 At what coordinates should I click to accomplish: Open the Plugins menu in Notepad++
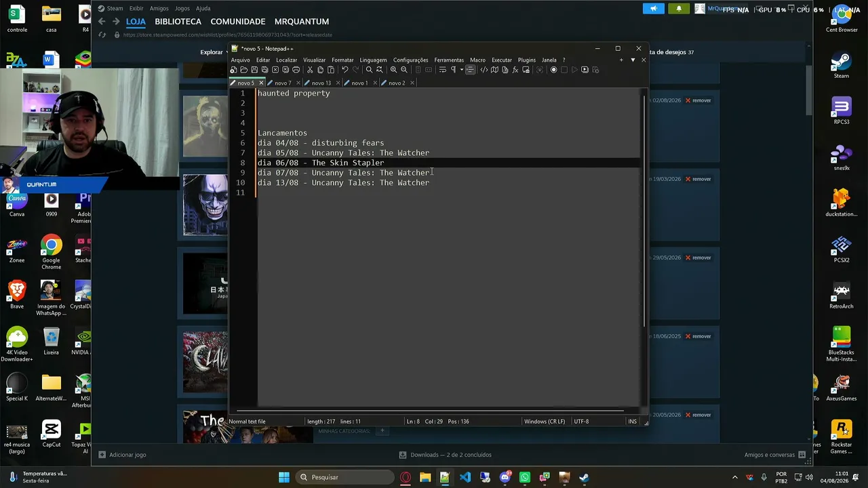[x=526, y=60]
